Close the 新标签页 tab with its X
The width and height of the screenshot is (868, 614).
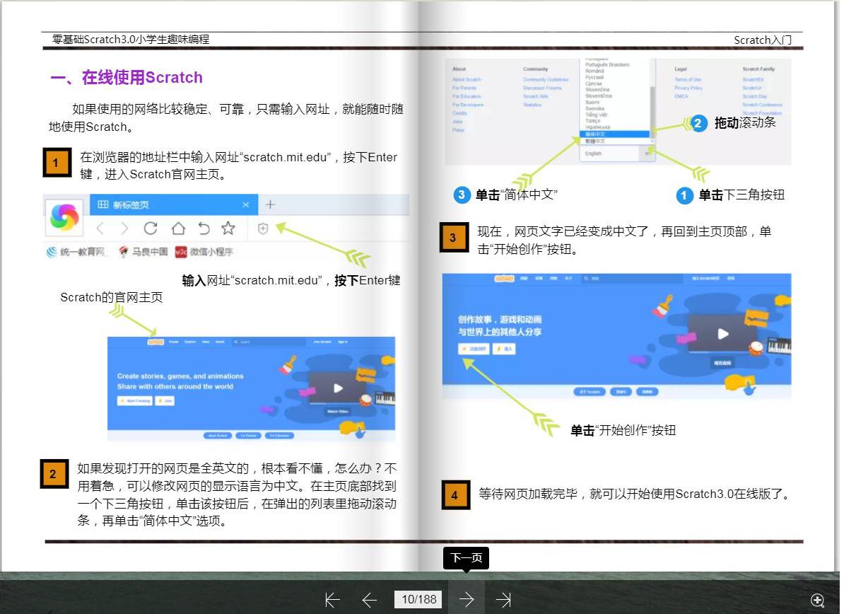click(245, 204)
